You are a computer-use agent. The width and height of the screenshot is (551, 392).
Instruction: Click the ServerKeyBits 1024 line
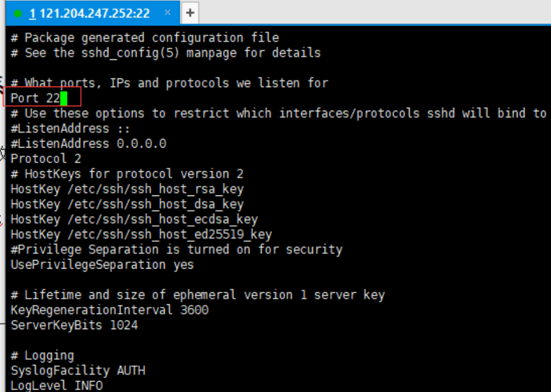[74, 325]
